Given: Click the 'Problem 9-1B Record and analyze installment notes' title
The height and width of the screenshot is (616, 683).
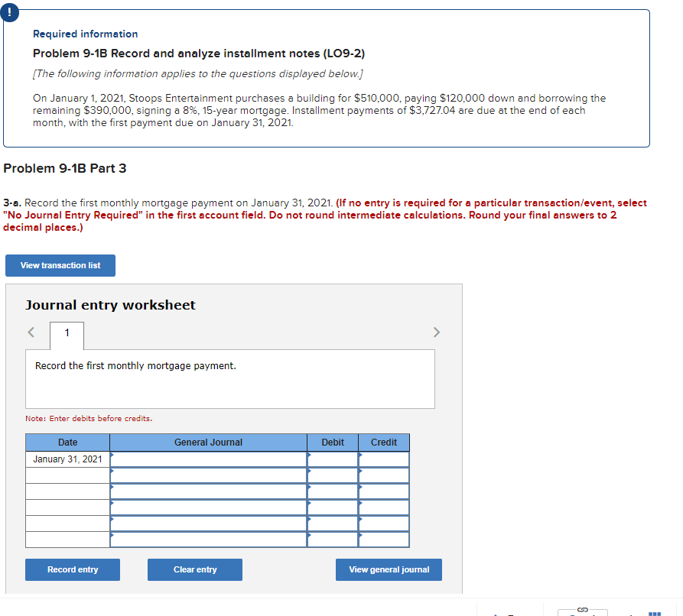Looking at the screenshot, I should 199,53.
